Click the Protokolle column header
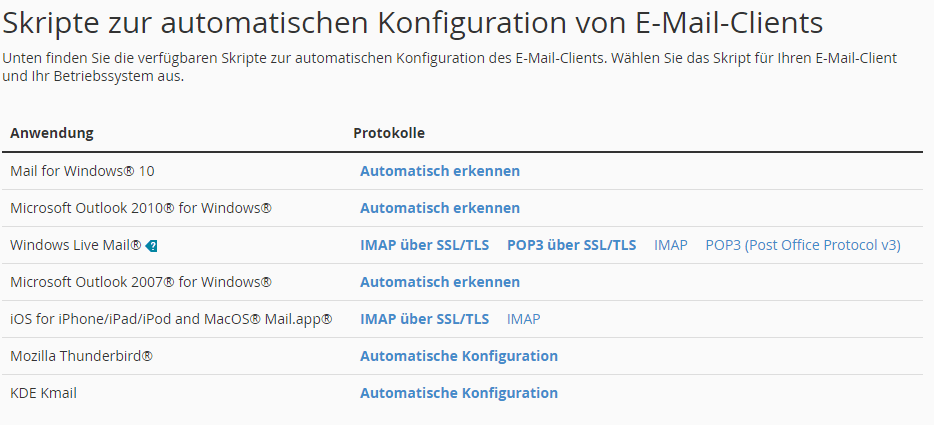934x425 pixels. tap(389, 133)
